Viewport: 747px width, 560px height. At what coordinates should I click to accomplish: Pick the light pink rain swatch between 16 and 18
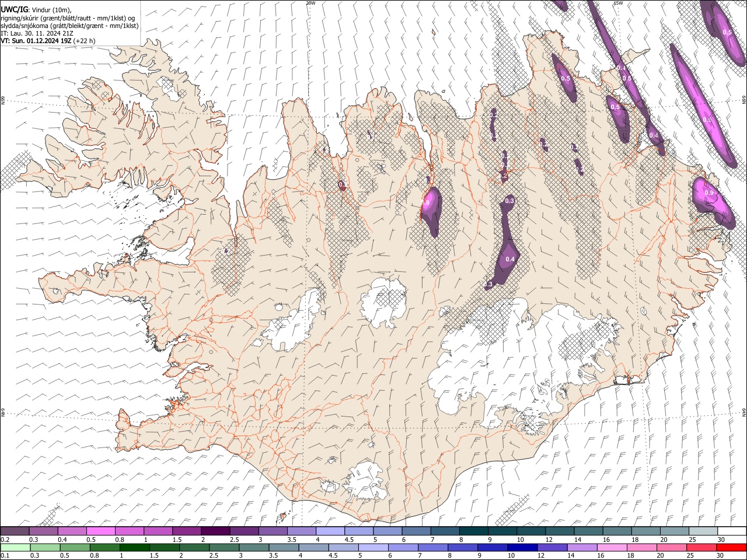pyautogui.click(x=611, y=547)
